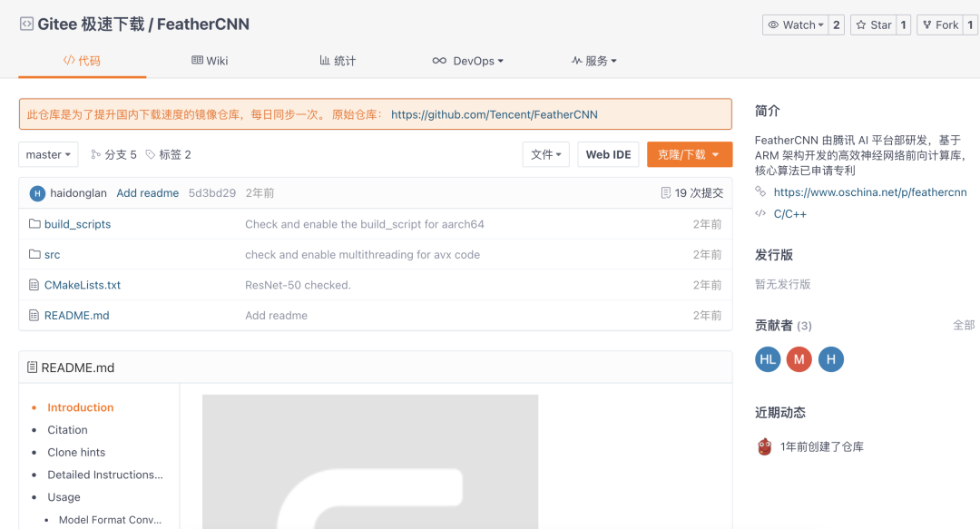
Task: Switch to the Wiki tab
Action: tap(210, 61)
